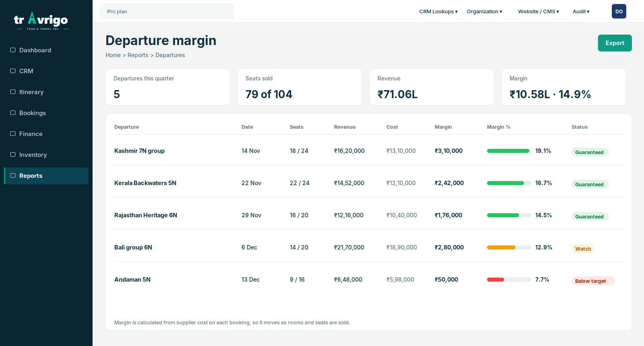Image resolution: width=644 pixels, height=346 pixels.
Task: Expand the Website / CMS dropdown
Action: pos(539,11)
